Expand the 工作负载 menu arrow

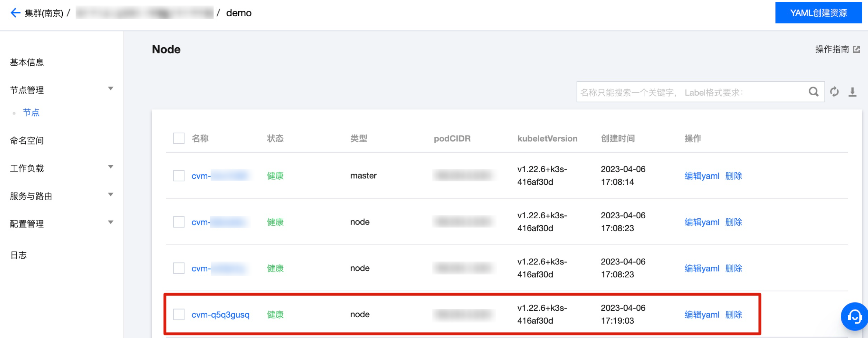(x=110, y=167)
